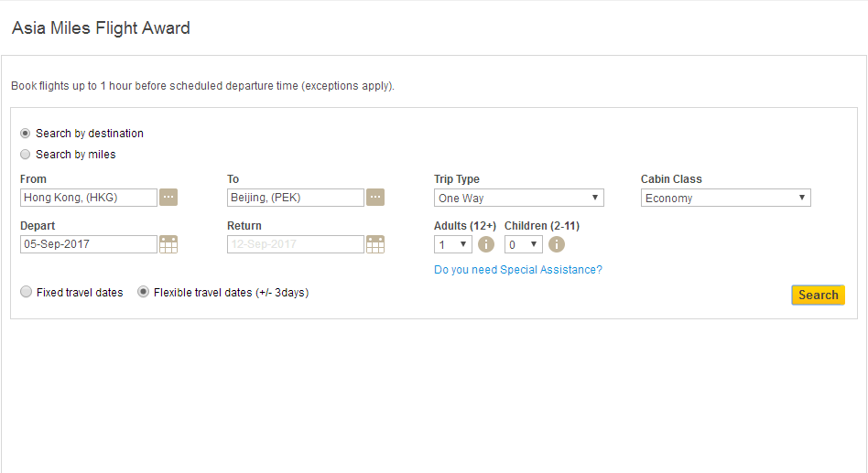The height and width of the screenshot is (473, 868).
Task: Open the To airport lookup icon
Action: pos(375,197)
